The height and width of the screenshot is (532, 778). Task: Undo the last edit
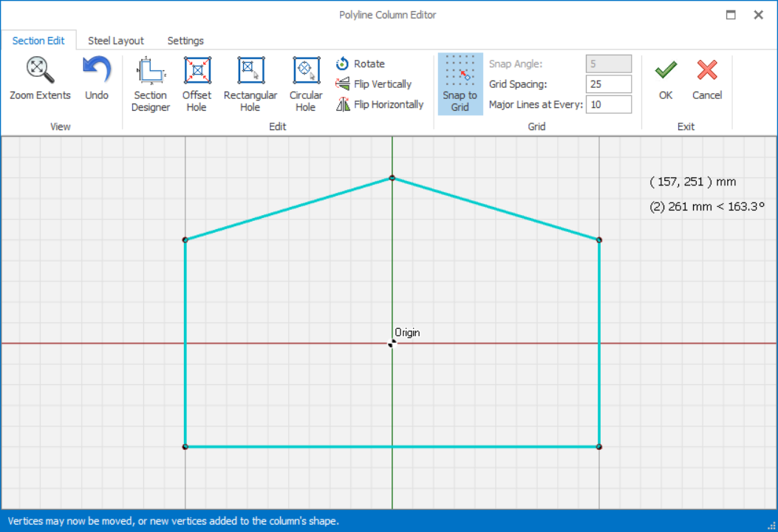96,71
